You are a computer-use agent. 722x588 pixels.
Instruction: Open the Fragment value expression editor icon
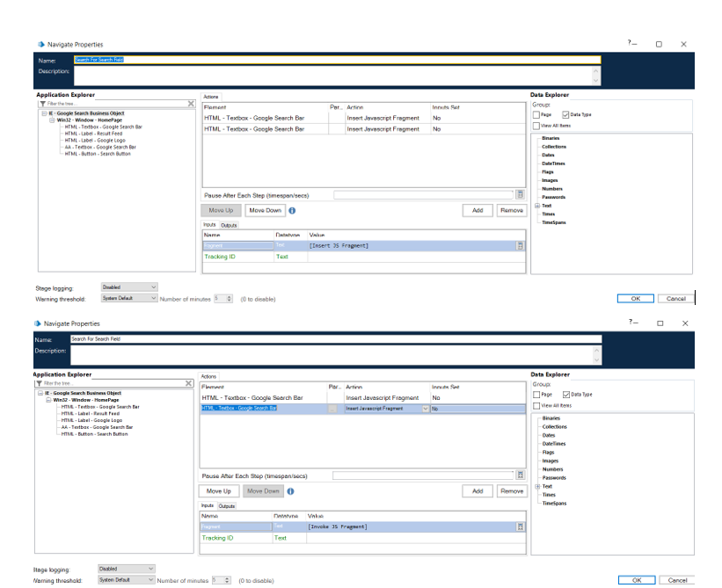[520, 245]
